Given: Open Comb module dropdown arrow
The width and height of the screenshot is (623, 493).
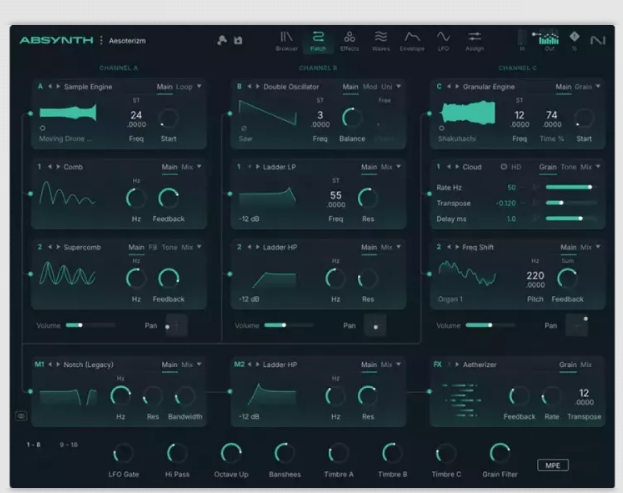Looking at the screenshot, I should click(x=199, y=166).
